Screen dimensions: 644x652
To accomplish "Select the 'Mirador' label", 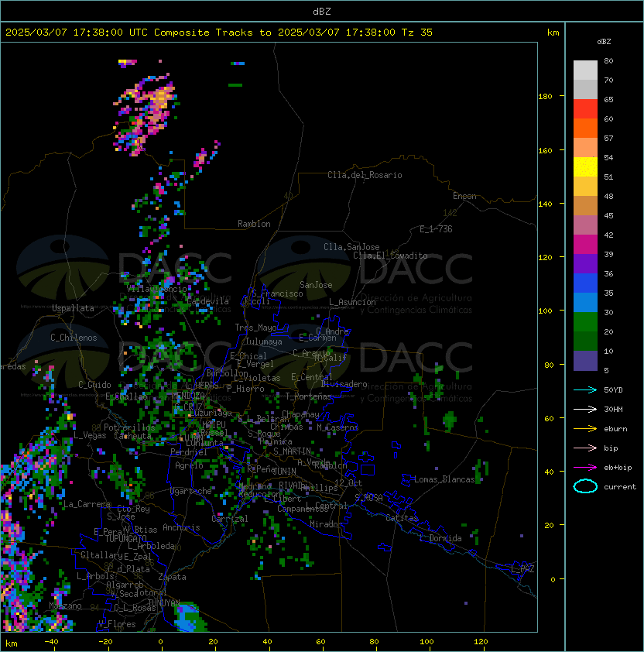I will pyautogui.click(x=326, y=524).
